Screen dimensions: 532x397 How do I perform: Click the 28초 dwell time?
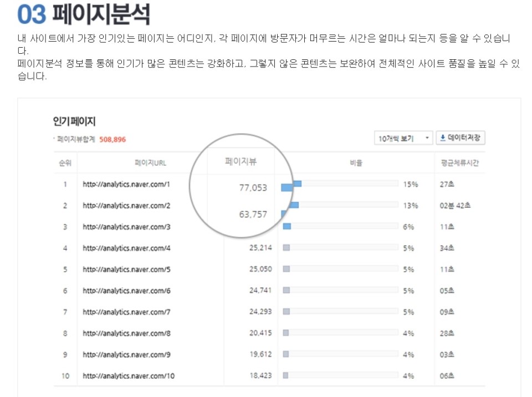point(447,333)
